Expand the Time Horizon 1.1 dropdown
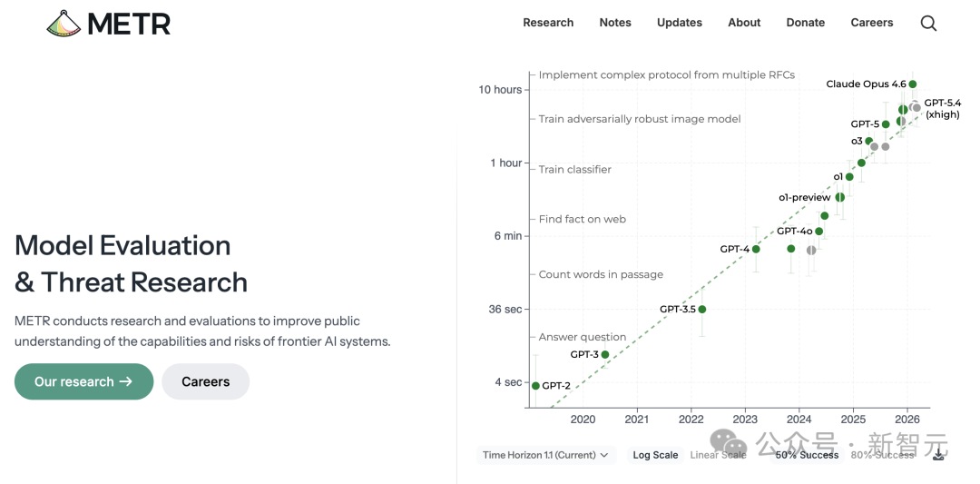 (545, 455)
